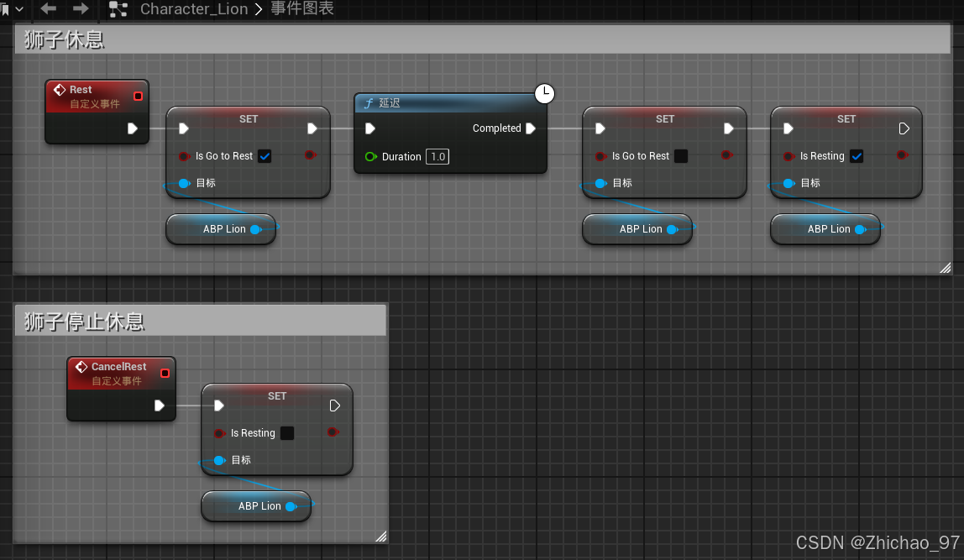The image size is (964, 560).
Task: Click unconnected exec output of checked Is Resting SET
Action: 904,128
